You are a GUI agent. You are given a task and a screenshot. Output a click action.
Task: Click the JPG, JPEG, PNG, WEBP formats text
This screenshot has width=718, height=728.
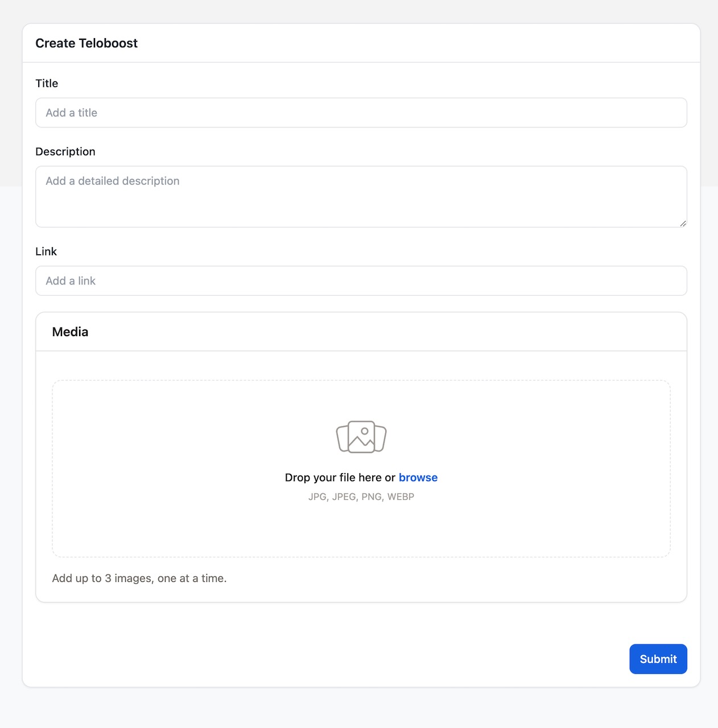361,497
